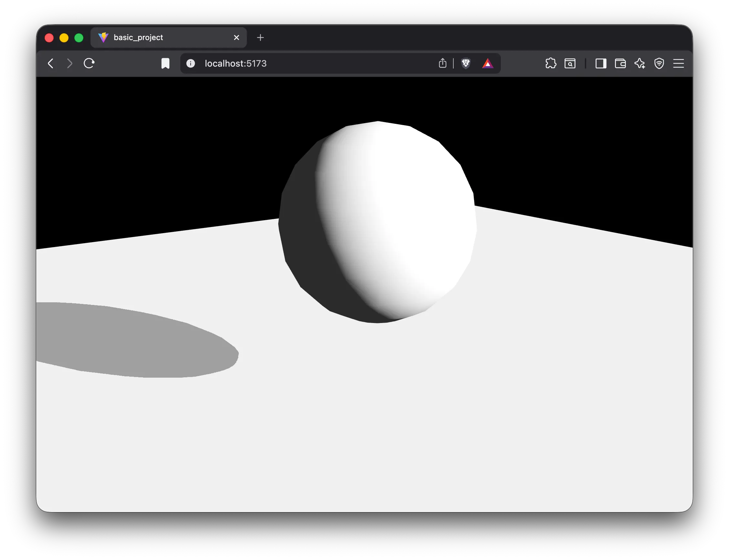Reload the localhost page
The height and width of the screenshot is (560, 729).
[x=89, y=63]
